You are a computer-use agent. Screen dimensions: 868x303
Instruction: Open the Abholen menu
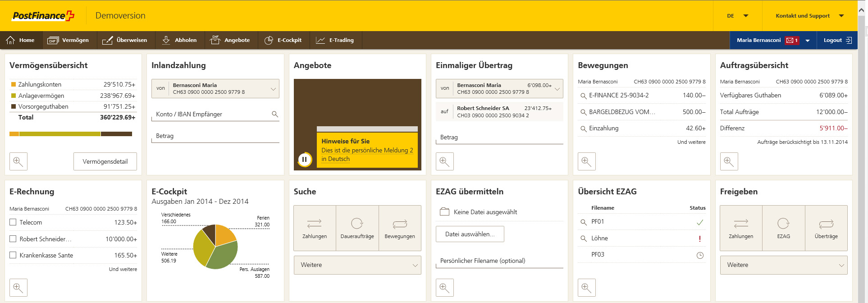tap(179, 40)
